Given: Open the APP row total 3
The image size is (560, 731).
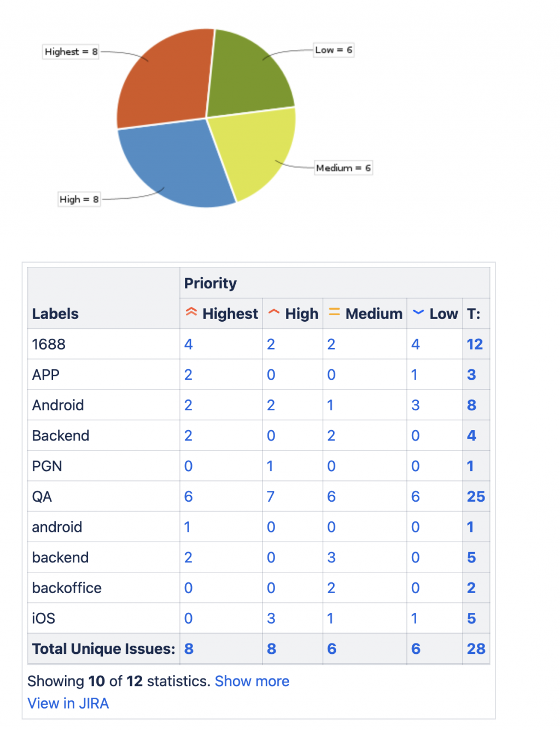Looking at the screenshot, I should coord(471,375).
